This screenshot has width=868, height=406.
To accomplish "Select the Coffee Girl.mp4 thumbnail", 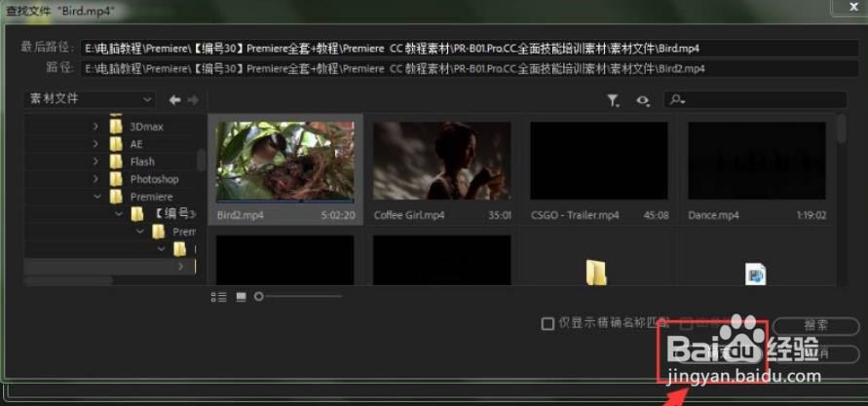I will tap(441, 161).
